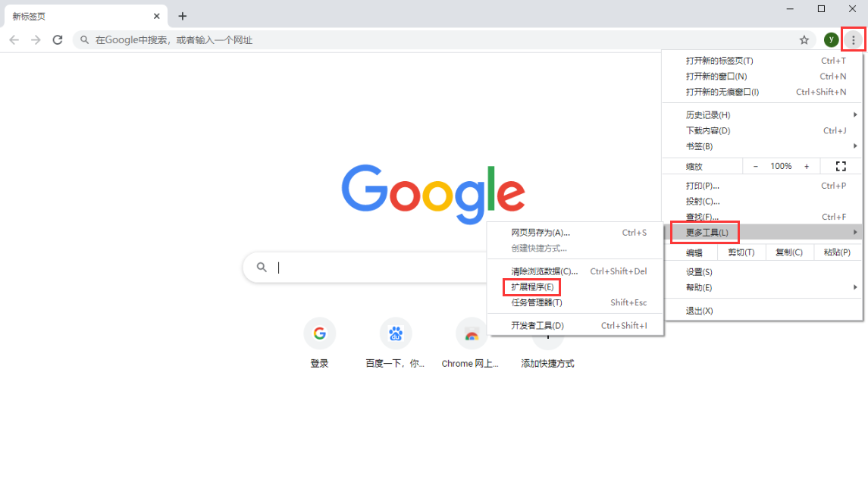Expand the 帮助(E) submenu
Screen dimensions: 868x479
click(763, 287)
